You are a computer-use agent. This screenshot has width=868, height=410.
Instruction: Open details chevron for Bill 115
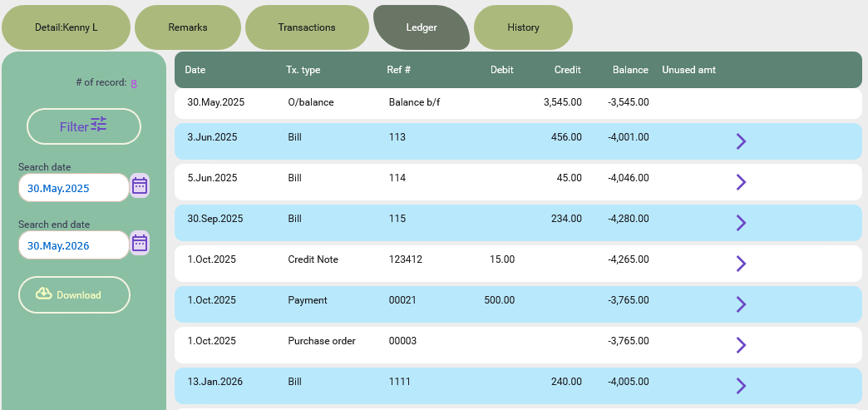[742, 223]
